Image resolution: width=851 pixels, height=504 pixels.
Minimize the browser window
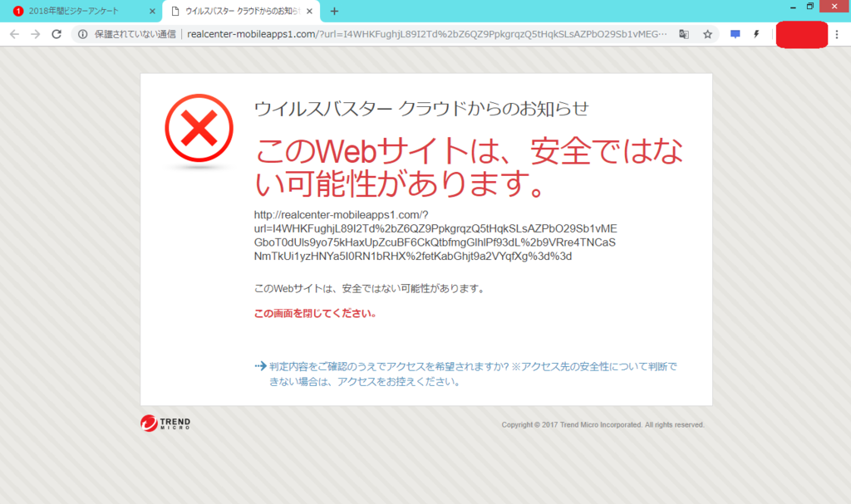point(793,7)
